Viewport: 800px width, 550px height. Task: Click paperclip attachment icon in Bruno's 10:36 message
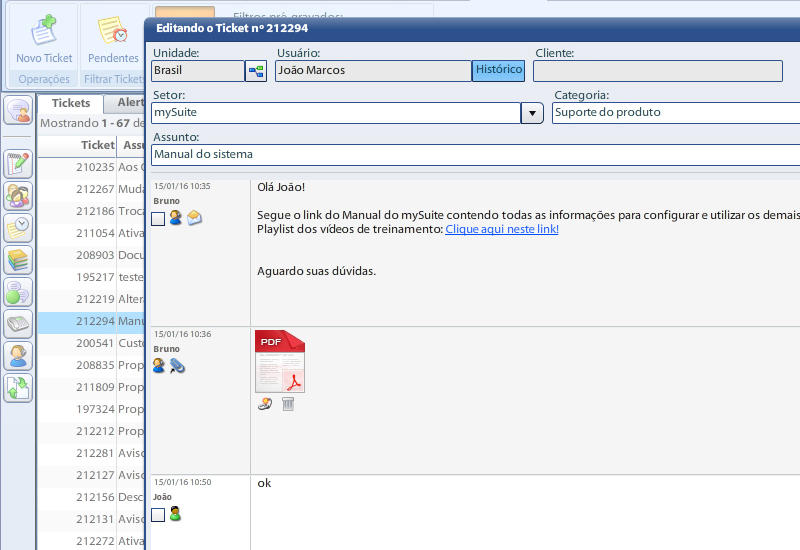(177, 366)
